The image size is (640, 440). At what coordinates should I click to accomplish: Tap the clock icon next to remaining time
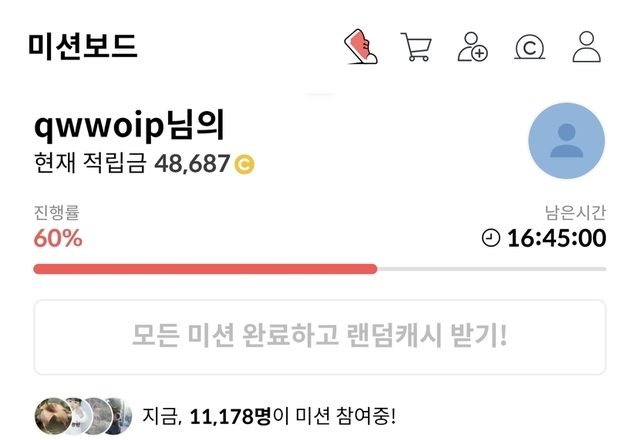(491, 238)
